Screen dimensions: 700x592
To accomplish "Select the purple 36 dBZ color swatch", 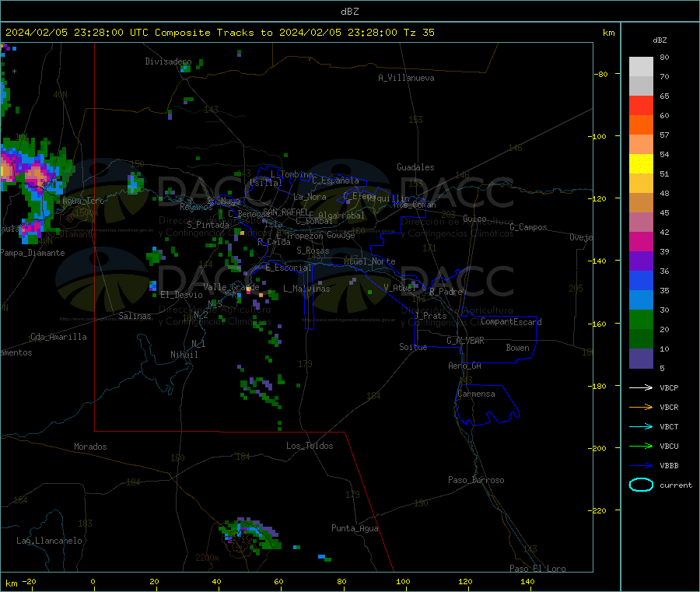I will 641,261.
